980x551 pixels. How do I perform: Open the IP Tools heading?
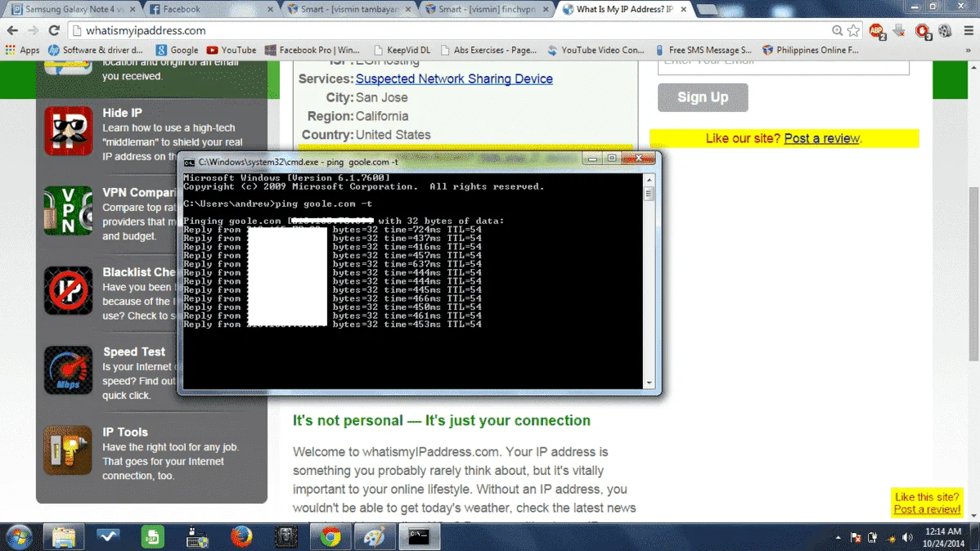coord(125,432)
